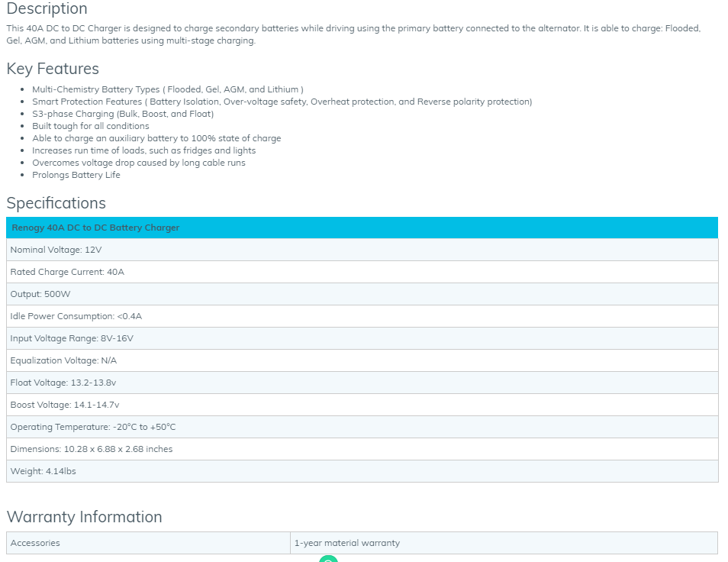
Task: Click the 1-year material warranty cell
Action: (x=504, y=543)
